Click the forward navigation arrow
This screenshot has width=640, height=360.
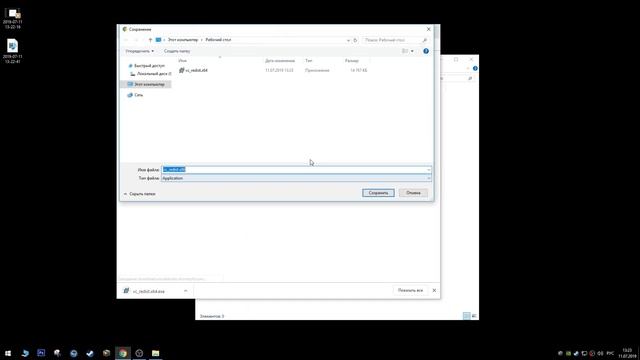[136, 40]
